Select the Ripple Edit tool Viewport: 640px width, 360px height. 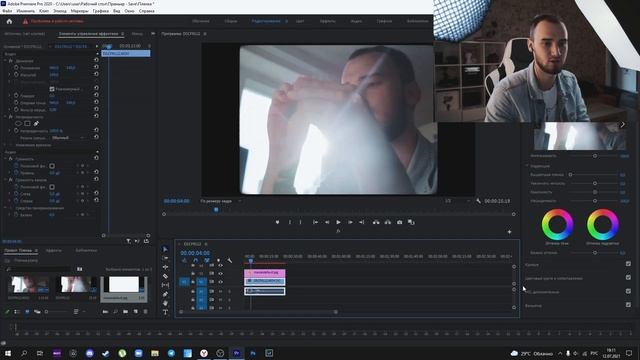pyautogui.click(x=165, y=267)
